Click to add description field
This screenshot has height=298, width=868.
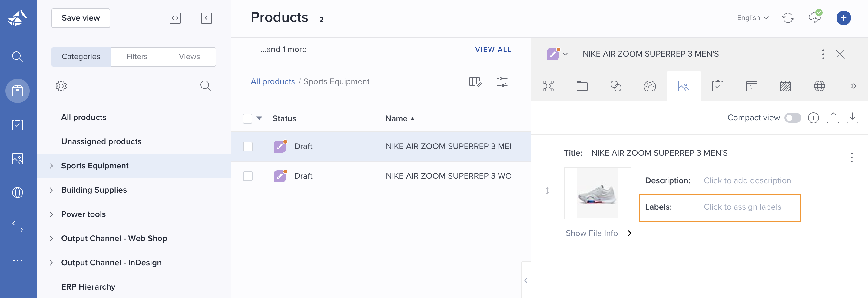(747, 181)
